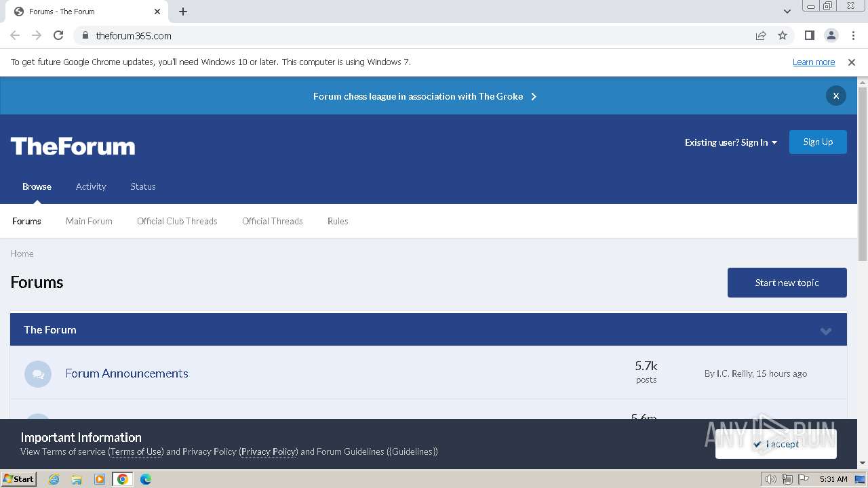Open the Windows Start menu

coord(19,479)
